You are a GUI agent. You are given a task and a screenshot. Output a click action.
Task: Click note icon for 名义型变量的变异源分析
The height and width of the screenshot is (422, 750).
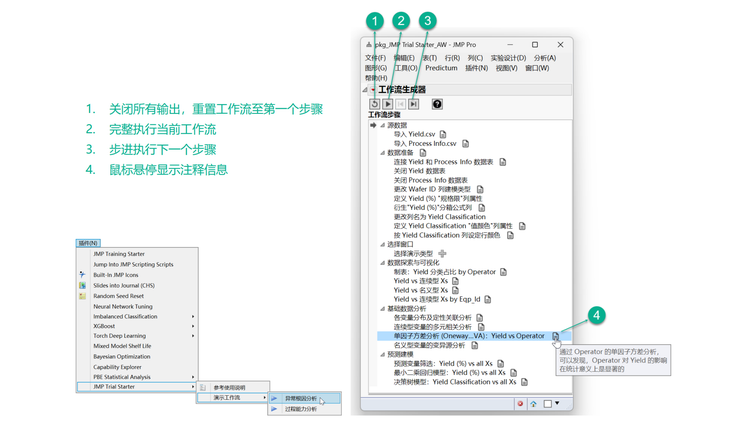tap(474, 345)
